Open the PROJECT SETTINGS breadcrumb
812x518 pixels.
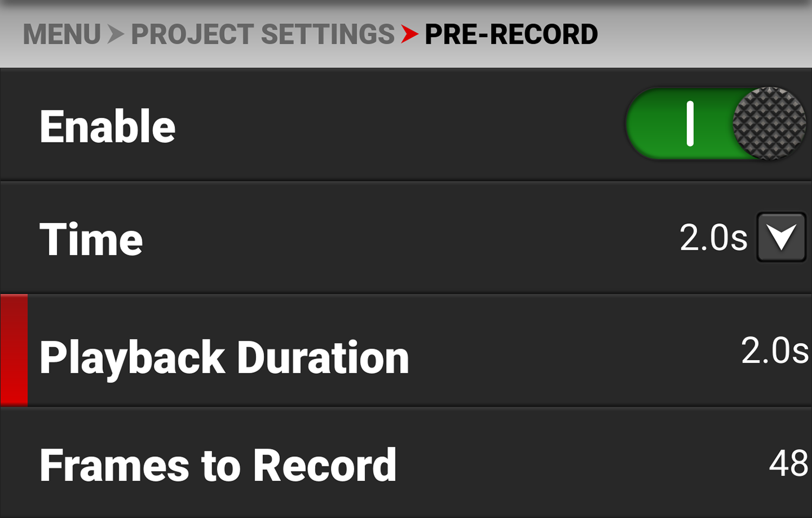point(263,35)
